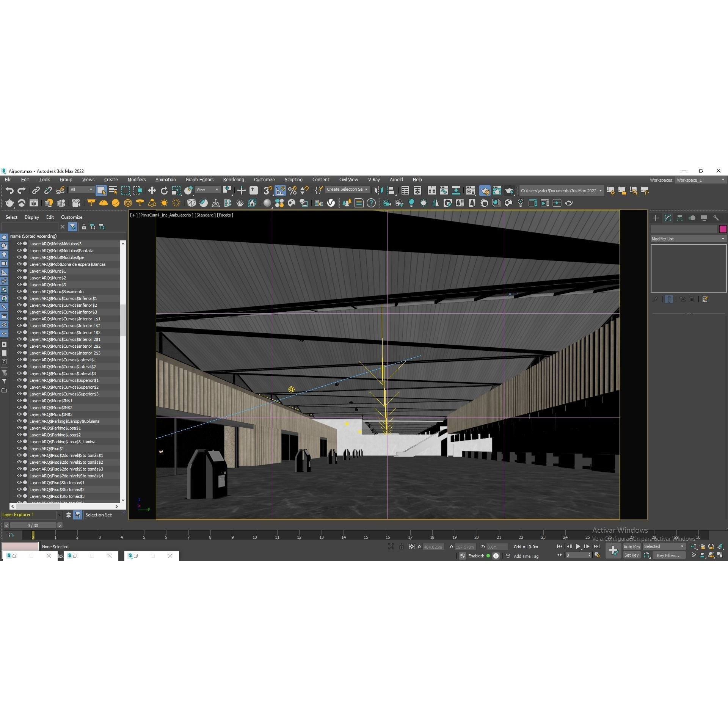Viewport: 728px width, 728px height.
Task: Open the Layer Explorer 1 dropdown arrow
Action: [59, 515]
